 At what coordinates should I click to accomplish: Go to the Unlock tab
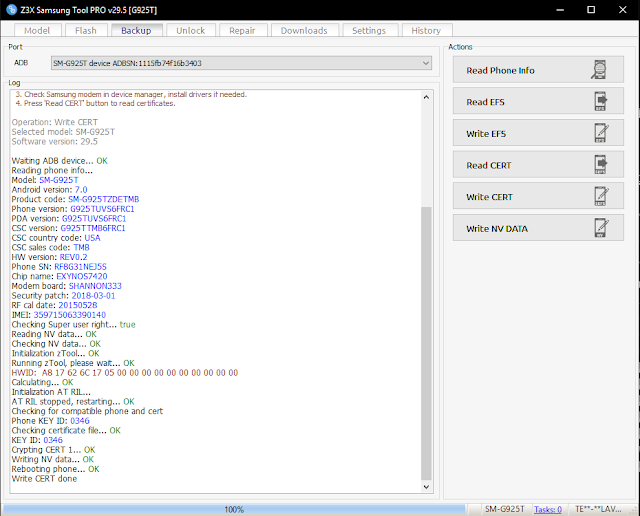(x=191, y=31)
